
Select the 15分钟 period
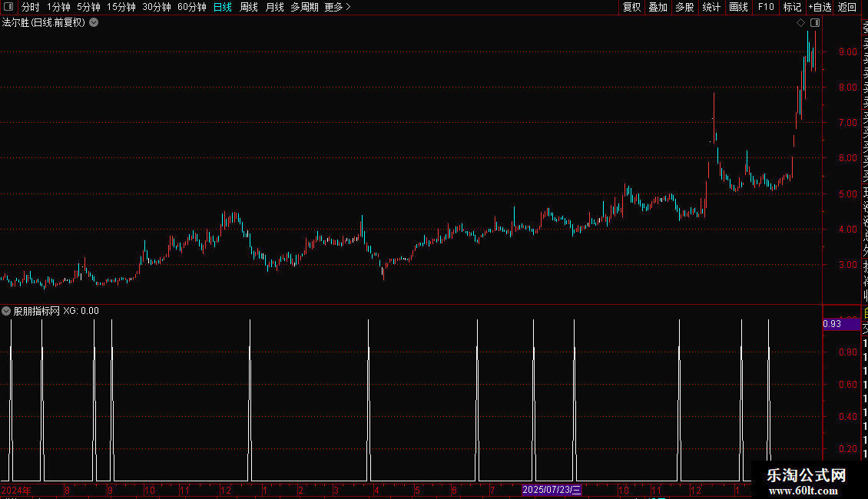[121, 7]
